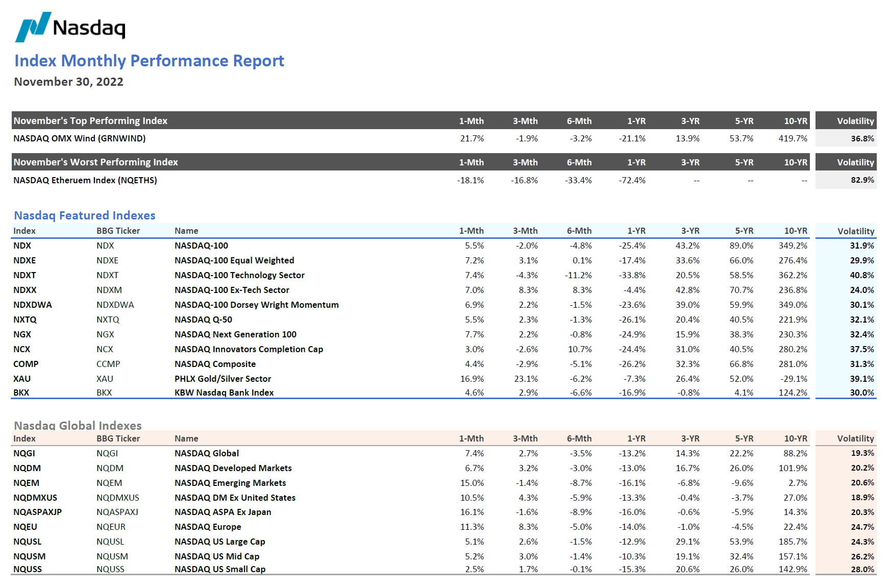This screenshot has height=588, width=889.
Task: Click the NXTQ index cell
Action: pos(25,320)
